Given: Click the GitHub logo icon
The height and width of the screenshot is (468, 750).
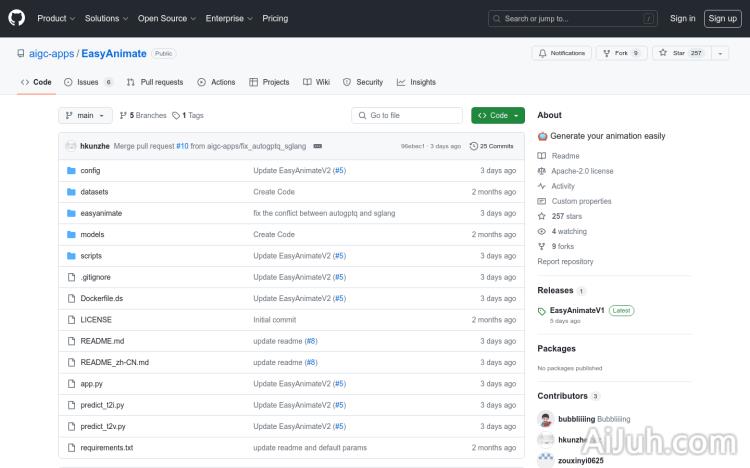Looking at the screenshot, I should [x=17, y=18].
